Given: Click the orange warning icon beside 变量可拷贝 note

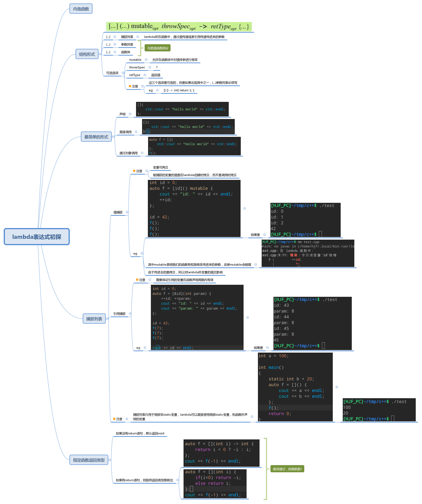Looking at the screenshot, I should pos(134,171).
